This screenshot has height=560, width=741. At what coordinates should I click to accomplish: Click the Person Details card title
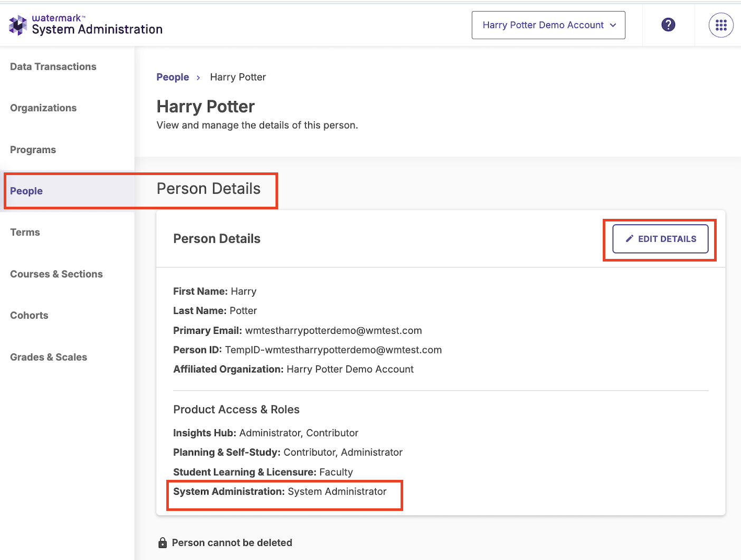click(x=216, y=239)
